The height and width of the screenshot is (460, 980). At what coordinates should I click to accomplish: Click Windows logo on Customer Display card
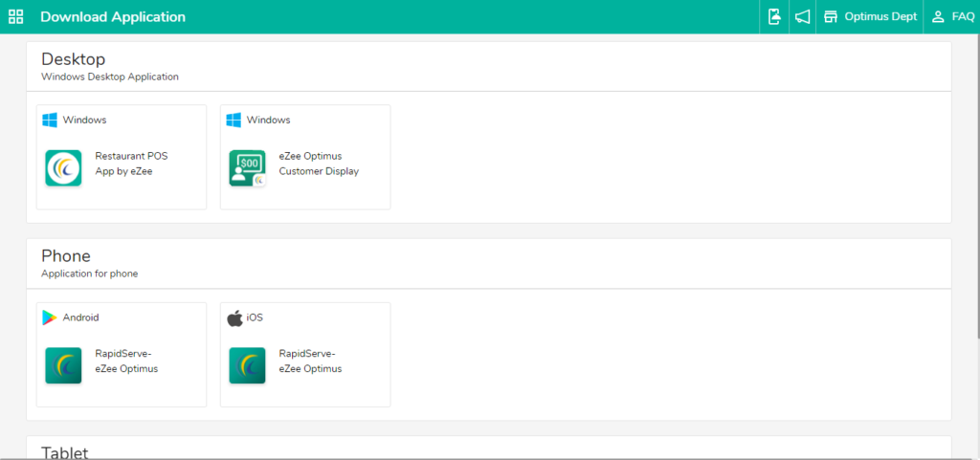tap(234, 120)
